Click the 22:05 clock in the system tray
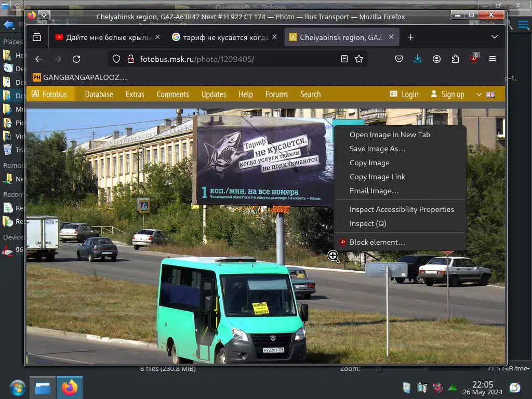Screen dimensions: 532x399 (483, 388)
